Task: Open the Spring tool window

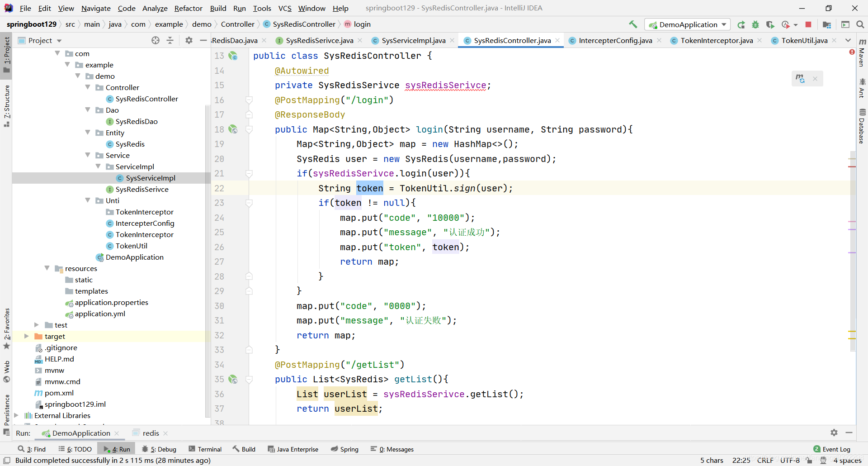Action: pos(344,449)
